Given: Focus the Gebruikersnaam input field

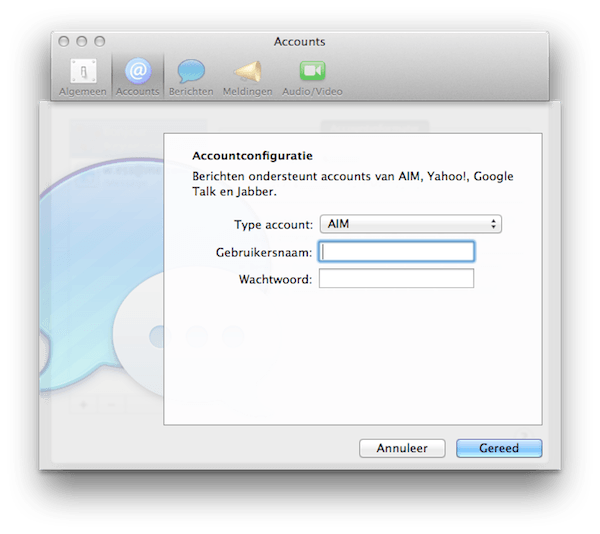Looking at the screenshot, I should tap(396, 252).
